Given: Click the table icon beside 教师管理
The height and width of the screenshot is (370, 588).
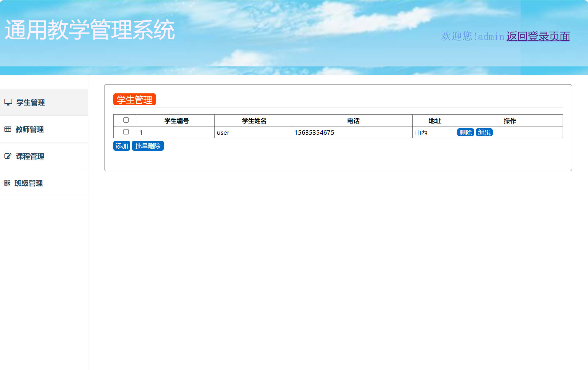Looking at the screenshot, I should click(x=8, y=129).
